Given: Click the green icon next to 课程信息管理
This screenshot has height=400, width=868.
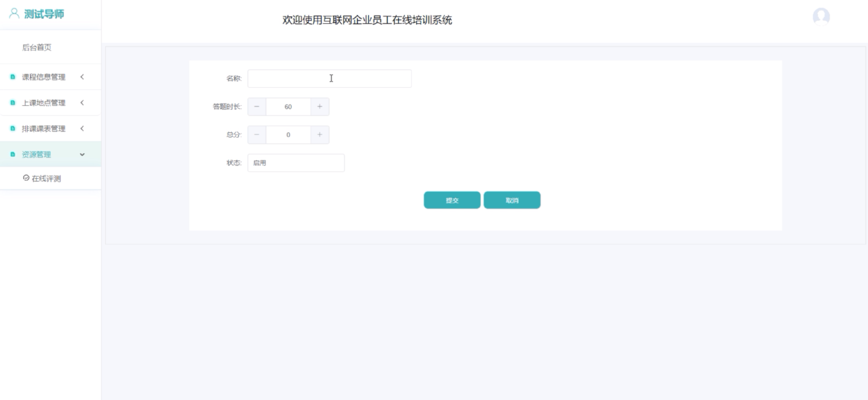Looking at the screenshot, I should [x=13, y=77].
